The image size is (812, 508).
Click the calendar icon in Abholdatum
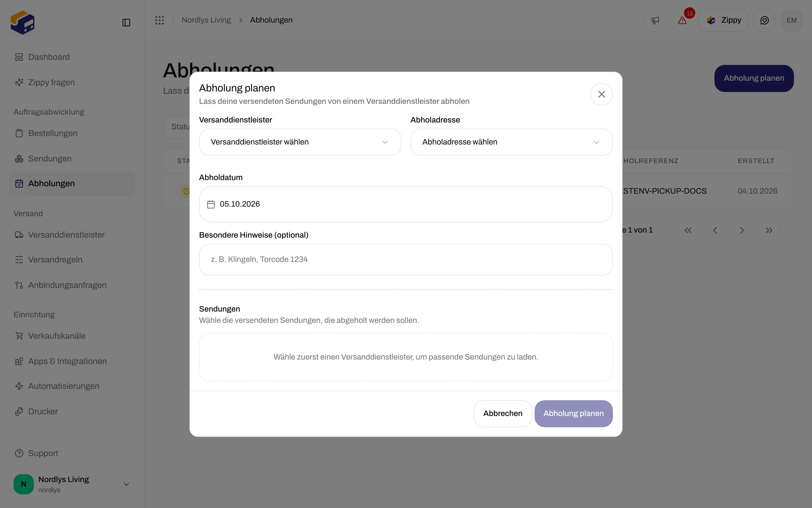[211, 204]
